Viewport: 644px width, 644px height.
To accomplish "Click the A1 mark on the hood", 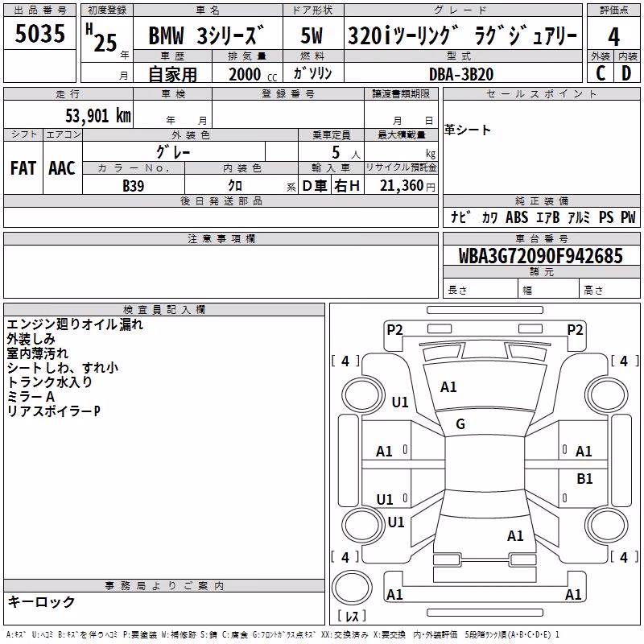I will pos(448,387).
